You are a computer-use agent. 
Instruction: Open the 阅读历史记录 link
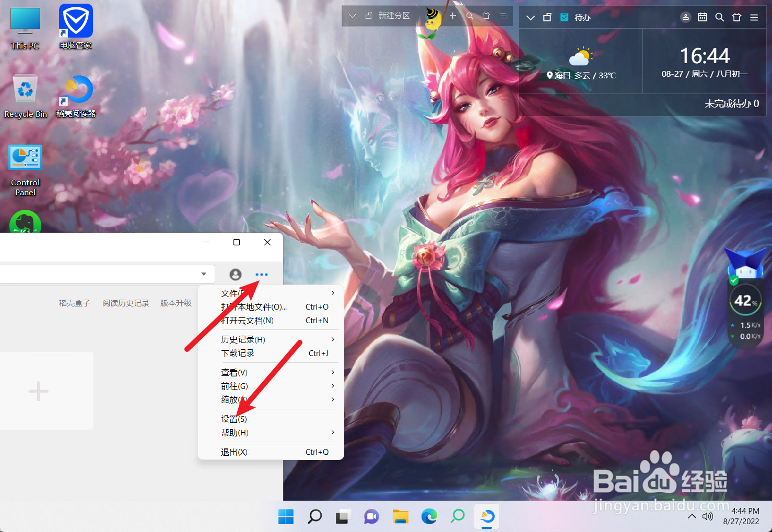(126, 303)
